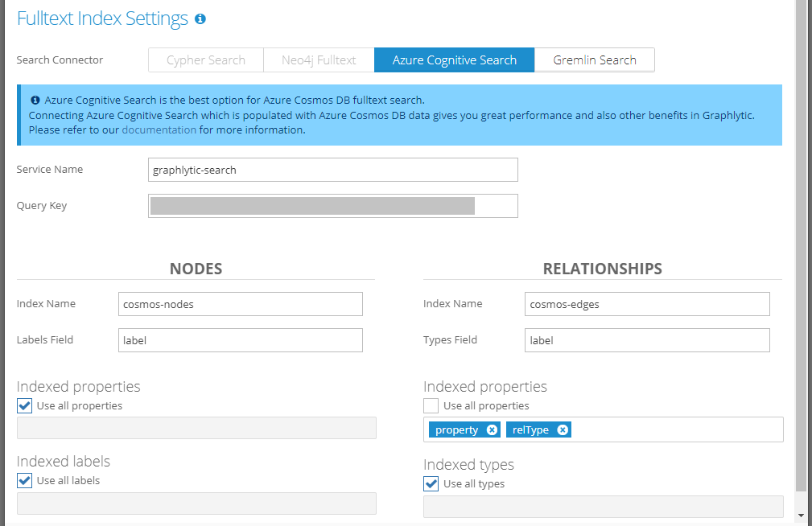Screen dimensions: 812x526
Task: Enable 'Use all properties' for relationships
Action: (431, 406)
